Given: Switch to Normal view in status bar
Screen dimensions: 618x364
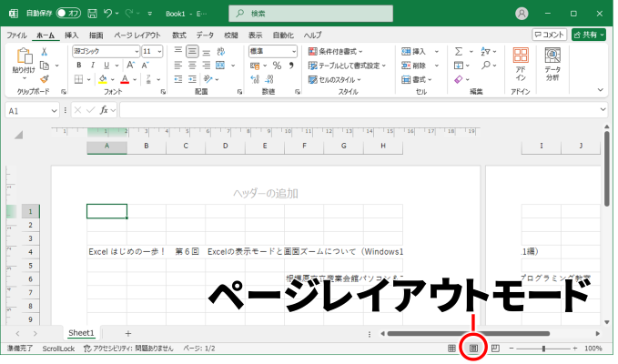Looking at the screenshot, I should pos(451,349).
